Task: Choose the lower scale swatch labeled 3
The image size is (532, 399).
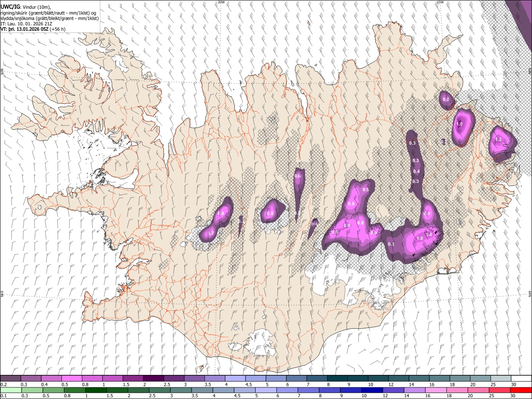Action: [x=180, y=390]
